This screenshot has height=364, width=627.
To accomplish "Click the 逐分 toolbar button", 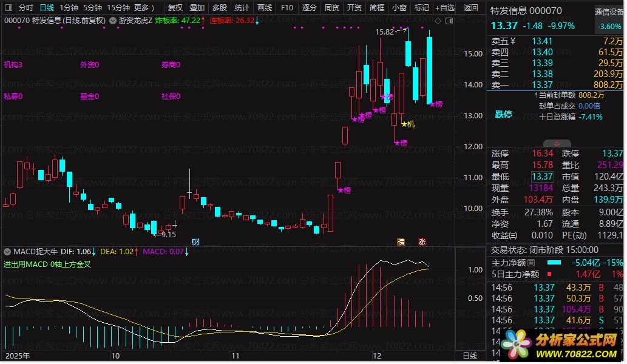I will (309, 8).
